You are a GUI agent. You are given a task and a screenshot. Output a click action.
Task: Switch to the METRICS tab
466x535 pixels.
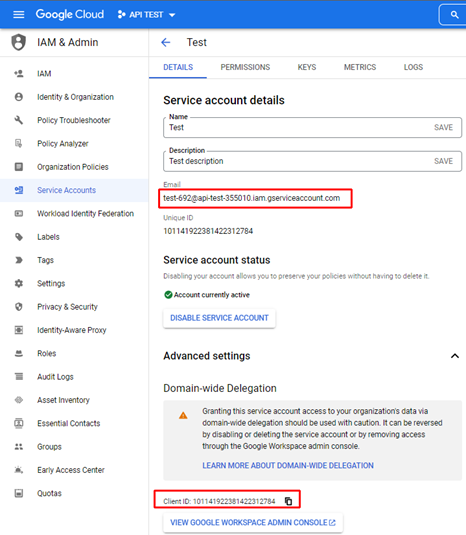click(x=360, y=67)
